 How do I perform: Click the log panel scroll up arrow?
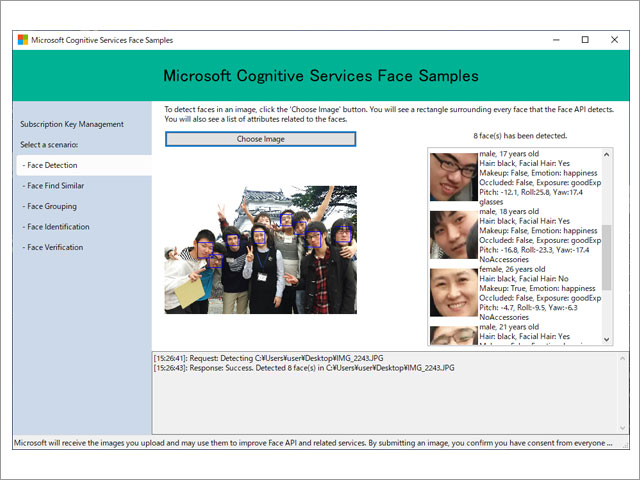(x=622, y=359)
